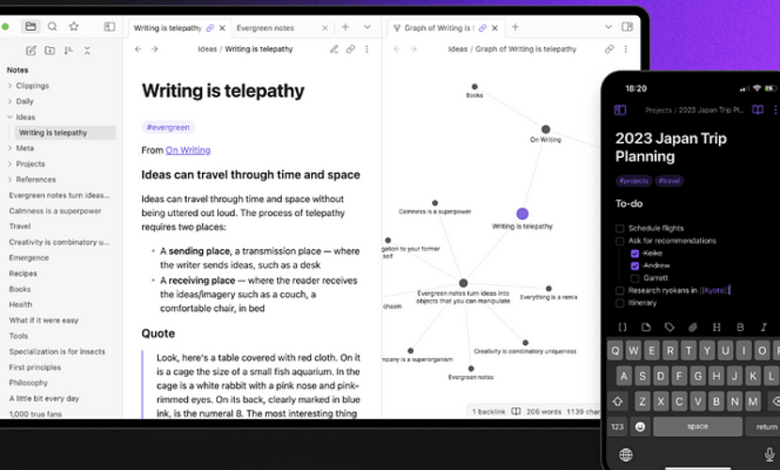Insert a tag from the phone toolbar
The height and width of the screenshot is (470, 780).
[x=670, y=327]
